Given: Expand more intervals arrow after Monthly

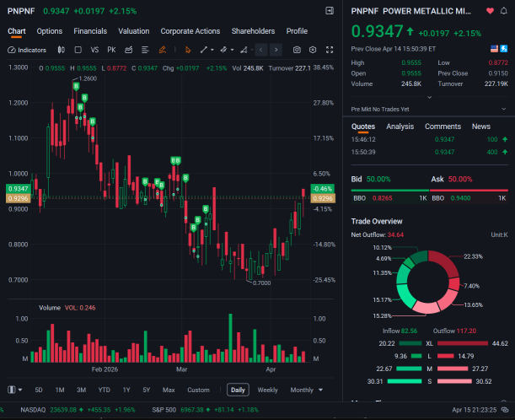Looking at the screenshot, I should (x=320, y=390).
